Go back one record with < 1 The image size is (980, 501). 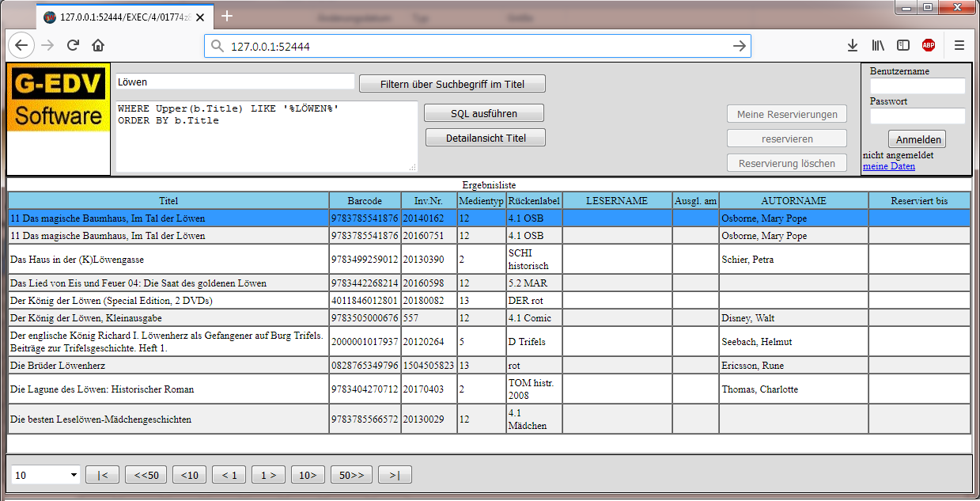(229, 475)
